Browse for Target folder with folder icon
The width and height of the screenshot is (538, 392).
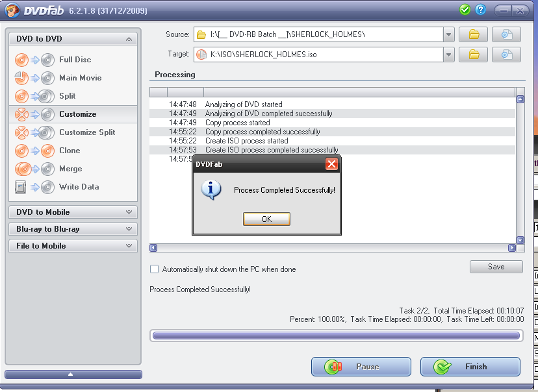click(474, 55)
